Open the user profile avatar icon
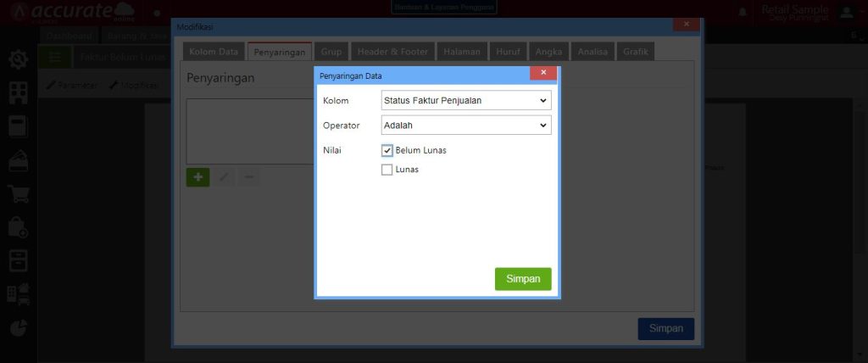The height and width of the screenshot is (363, 868). (x=846, y=12)
